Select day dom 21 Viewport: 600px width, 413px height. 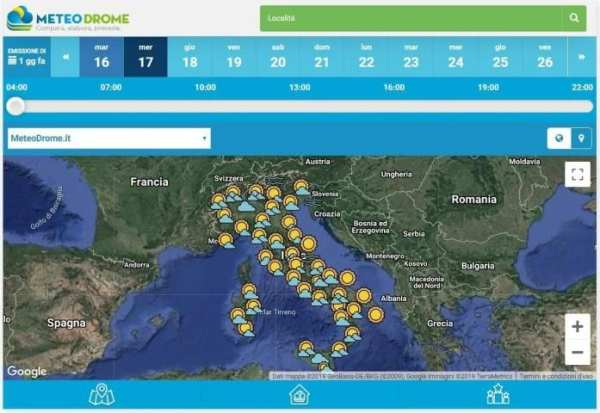click(x=322, y=57)
